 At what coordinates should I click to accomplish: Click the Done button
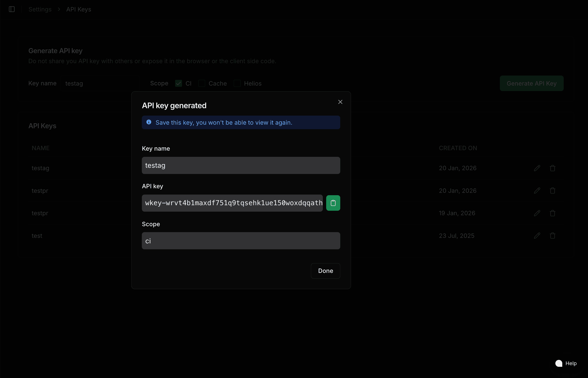pyautogui.click(x=325, y=271)
